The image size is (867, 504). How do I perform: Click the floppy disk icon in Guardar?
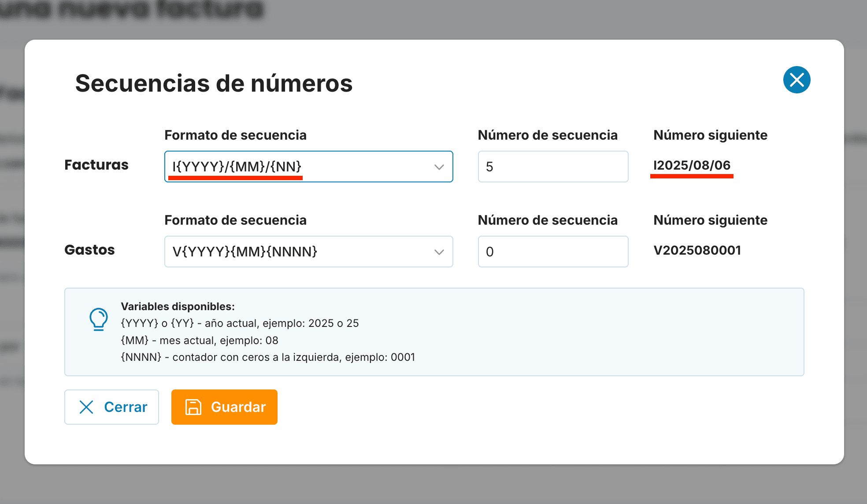pos(193,407)
